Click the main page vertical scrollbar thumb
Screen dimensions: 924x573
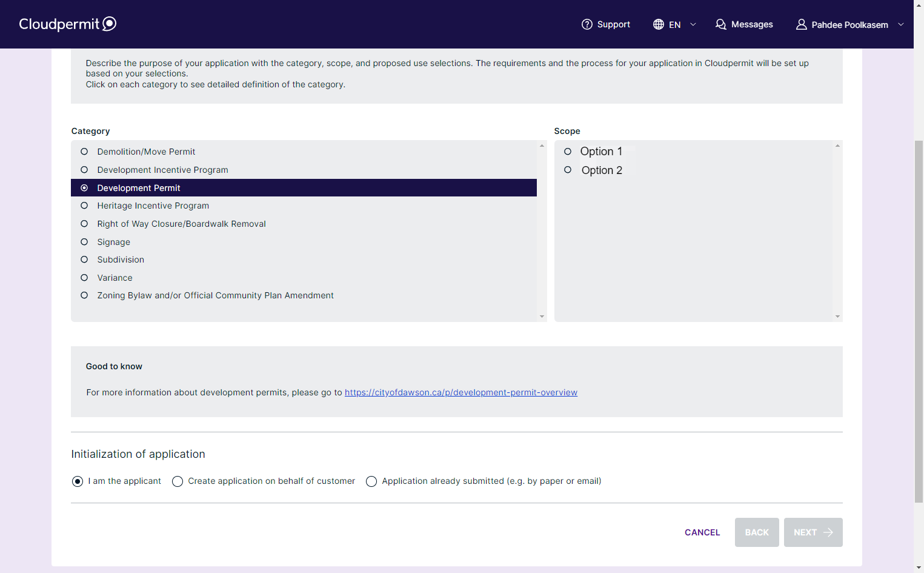point(919,321)
